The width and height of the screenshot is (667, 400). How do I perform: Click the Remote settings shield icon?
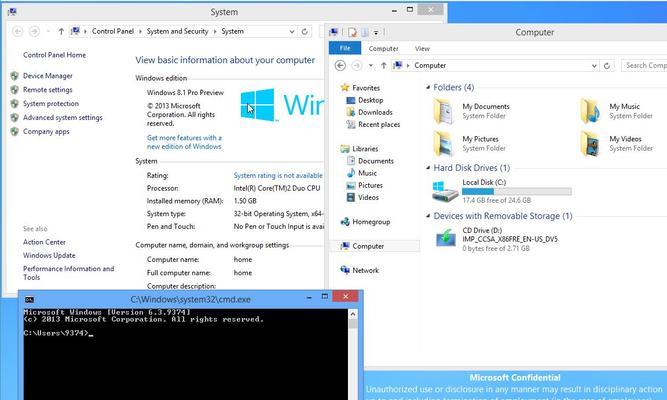[14, 90]
